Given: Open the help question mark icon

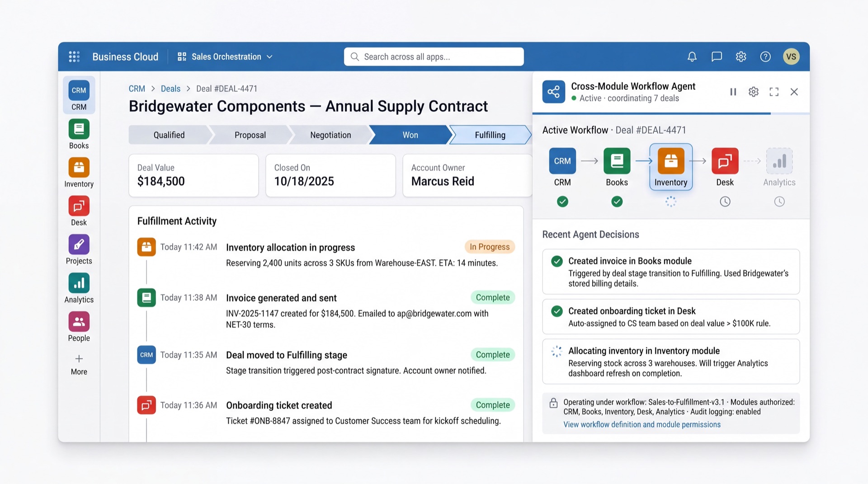Looking at the screenshot, I should [x=765, y=56].
